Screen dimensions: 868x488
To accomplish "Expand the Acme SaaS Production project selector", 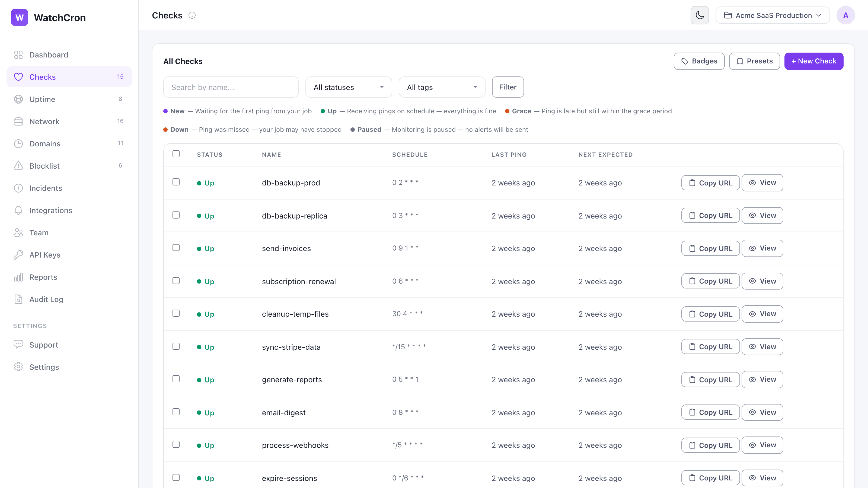I will 772,15.
